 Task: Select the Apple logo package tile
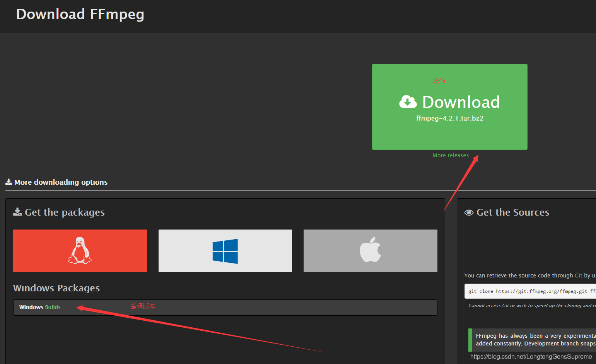tap(371, 251)
